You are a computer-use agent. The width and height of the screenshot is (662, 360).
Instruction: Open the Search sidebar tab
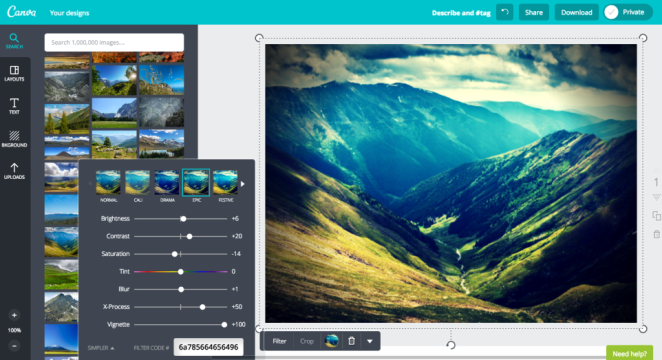(x=14, y=41)
